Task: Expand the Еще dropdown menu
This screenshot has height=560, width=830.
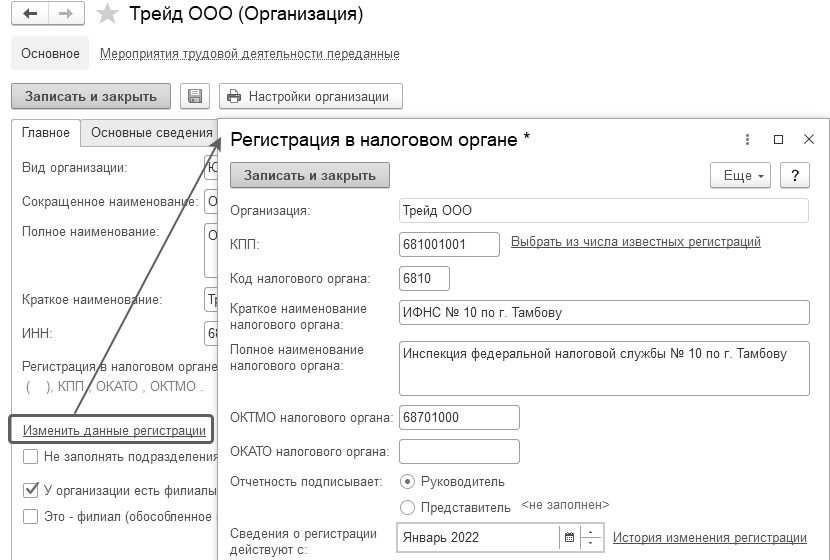Action: tap(740, 175)
